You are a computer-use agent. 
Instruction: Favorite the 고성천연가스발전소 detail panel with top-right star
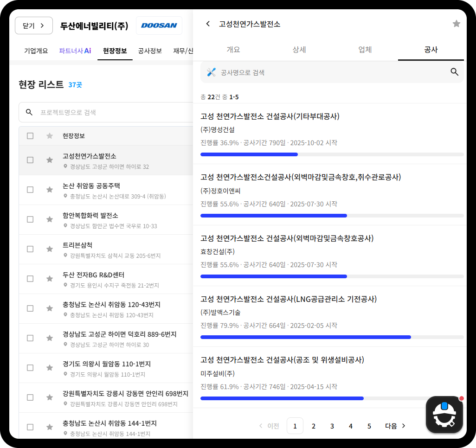click(x=456, y=24)
